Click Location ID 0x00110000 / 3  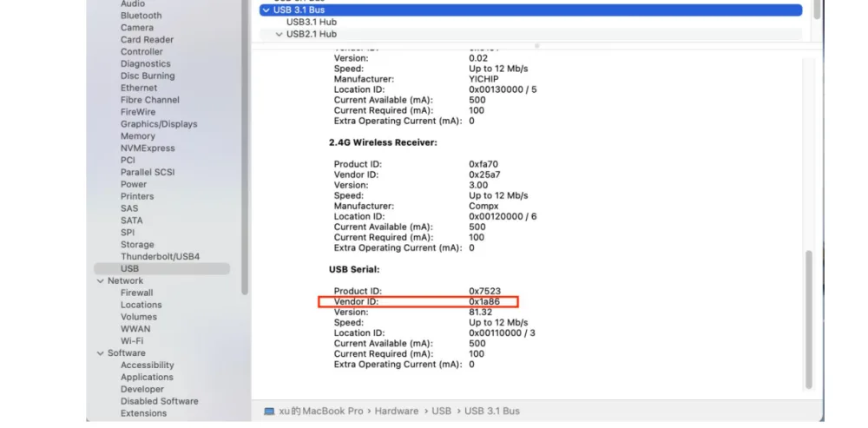click(502, 333)
